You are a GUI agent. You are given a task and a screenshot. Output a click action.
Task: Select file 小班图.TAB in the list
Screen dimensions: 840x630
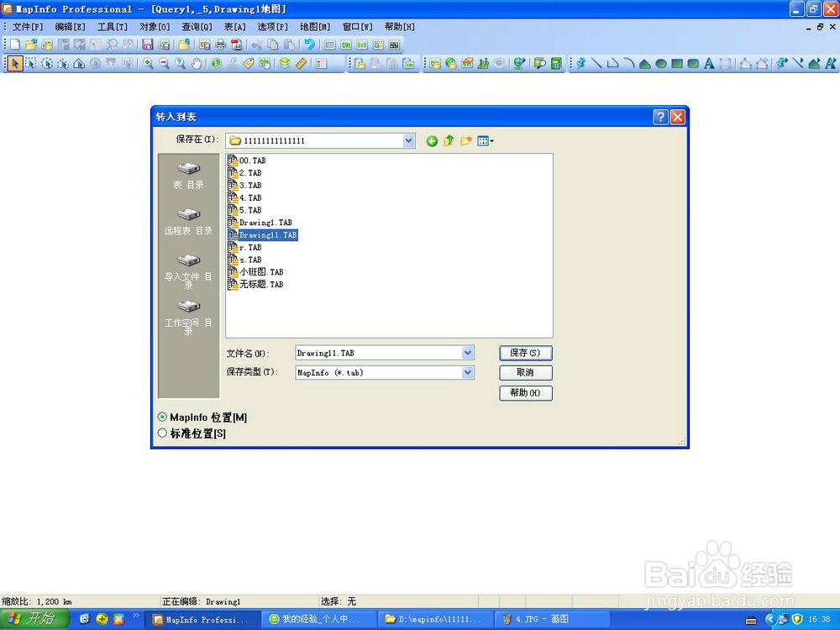pyautogui.click(x=255, y=272)
